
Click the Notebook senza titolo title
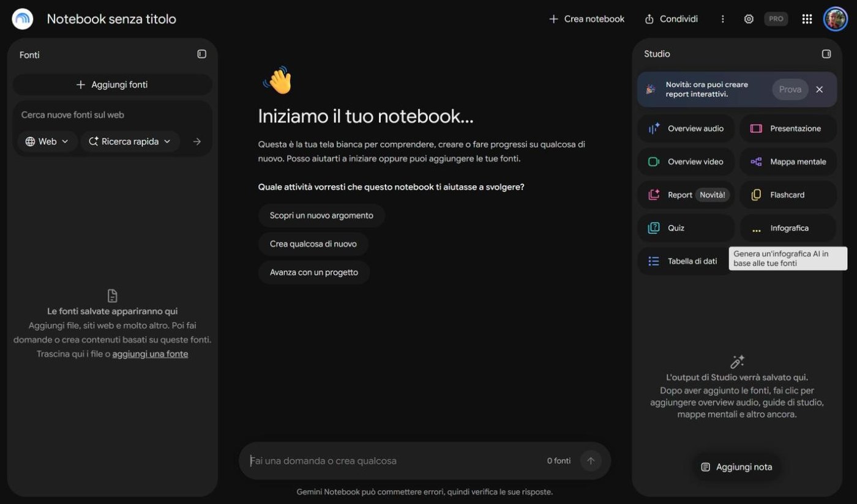(x=111, y=19)
